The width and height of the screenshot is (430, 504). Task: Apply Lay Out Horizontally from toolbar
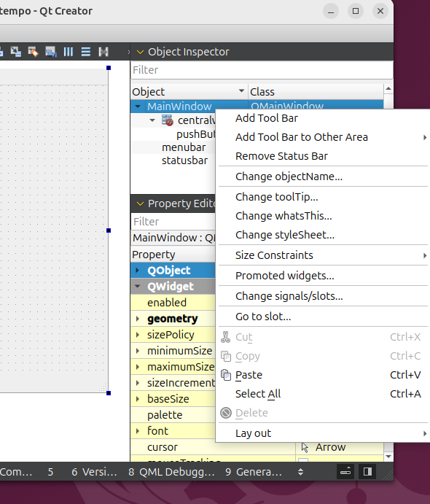[x=68, y=52]
